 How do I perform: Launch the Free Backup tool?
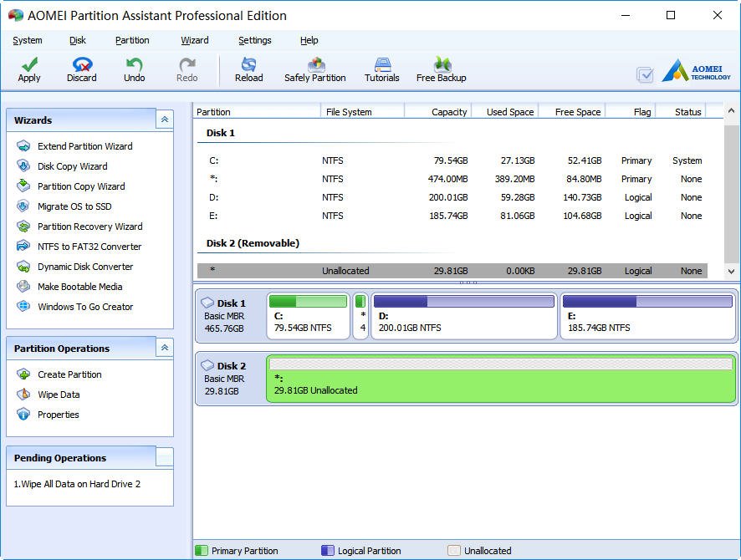(442, 65)
